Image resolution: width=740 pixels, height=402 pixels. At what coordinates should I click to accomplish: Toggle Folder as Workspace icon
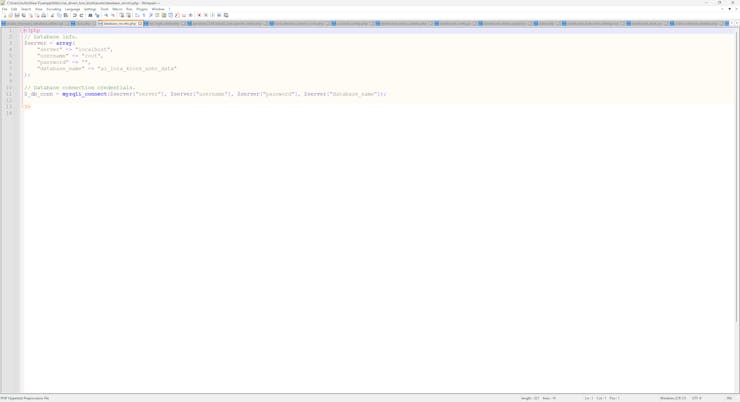coord(184,15)
